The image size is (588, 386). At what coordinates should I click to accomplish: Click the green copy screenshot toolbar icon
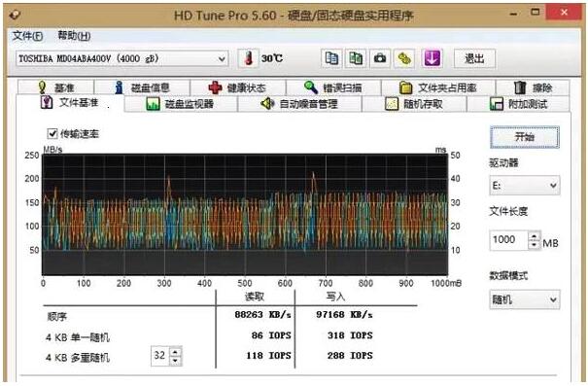coord(356,58)
